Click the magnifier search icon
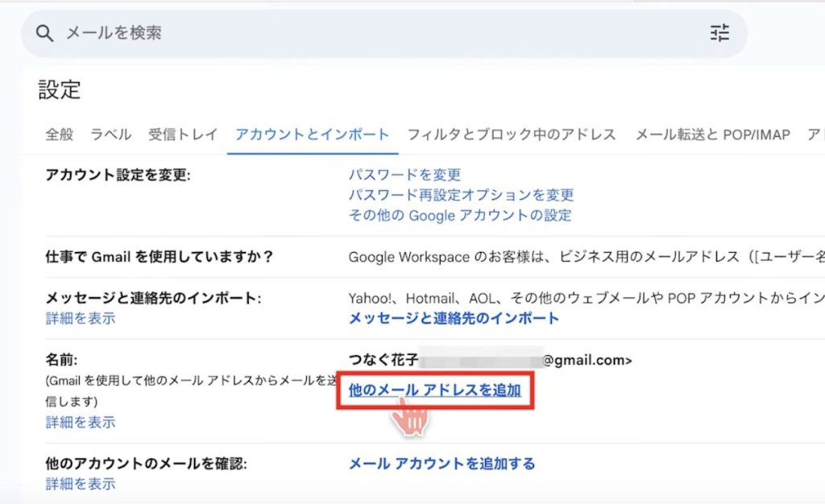Image resolution: width=825 pixels, height=504 pixels. tap(45, 33)
